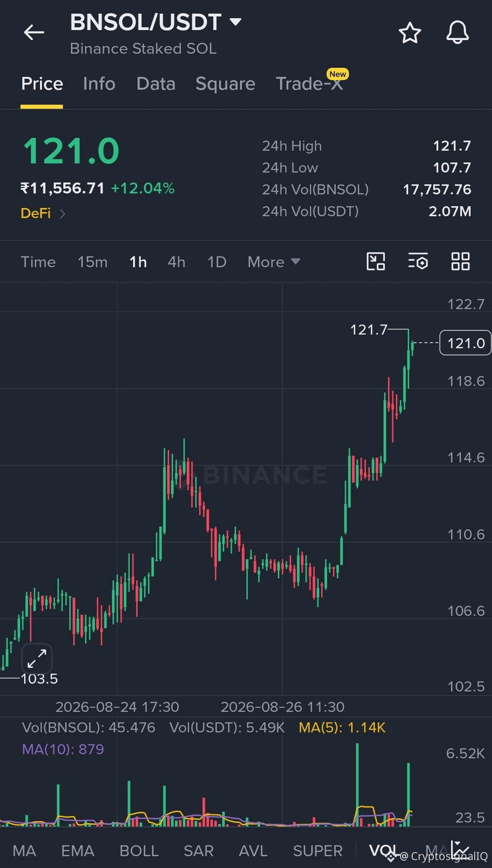Select the 1h chart interval
The width and height of the screenshot is (492, 868).
(138, 262)
